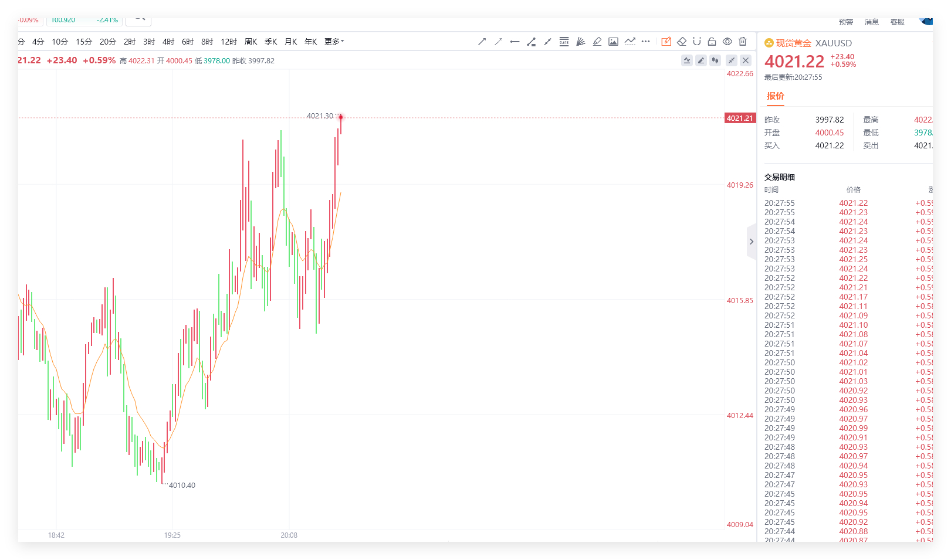
Task: Close the chart panel with X button
Action: 746,60
